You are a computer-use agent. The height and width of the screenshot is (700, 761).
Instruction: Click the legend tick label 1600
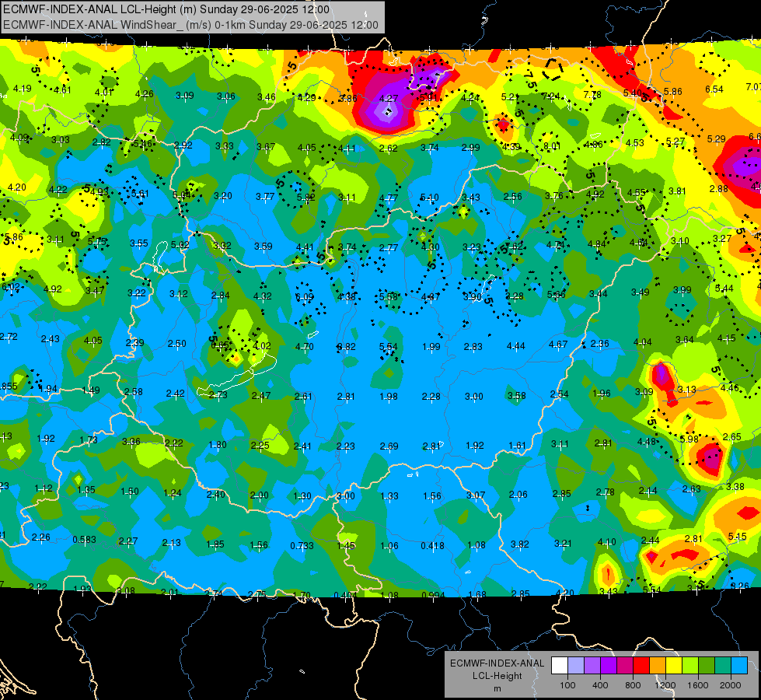(698, 685)
